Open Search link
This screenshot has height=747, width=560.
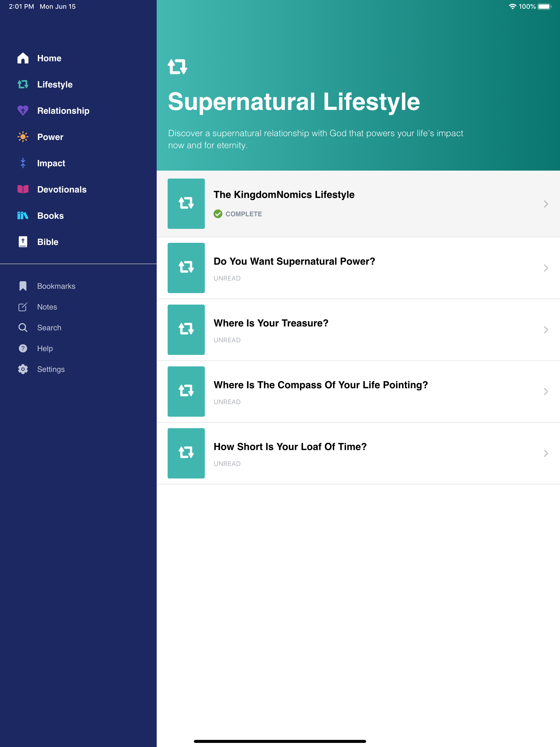49,328
